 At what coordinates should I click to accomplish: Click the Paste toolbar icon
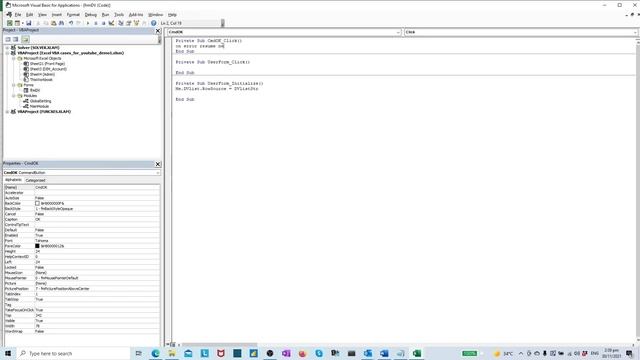coord(53,23)
